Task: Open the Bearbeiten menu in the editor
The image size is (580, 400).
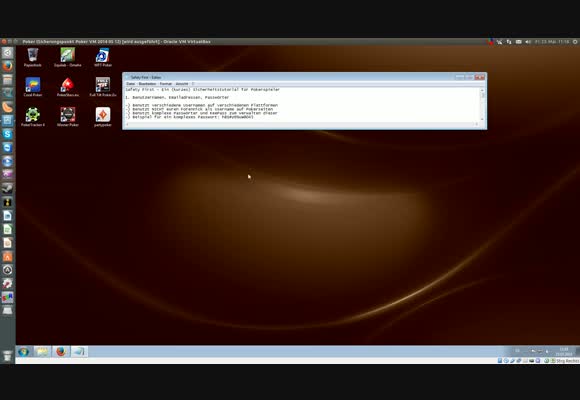Action: click(x=147, y=84)
